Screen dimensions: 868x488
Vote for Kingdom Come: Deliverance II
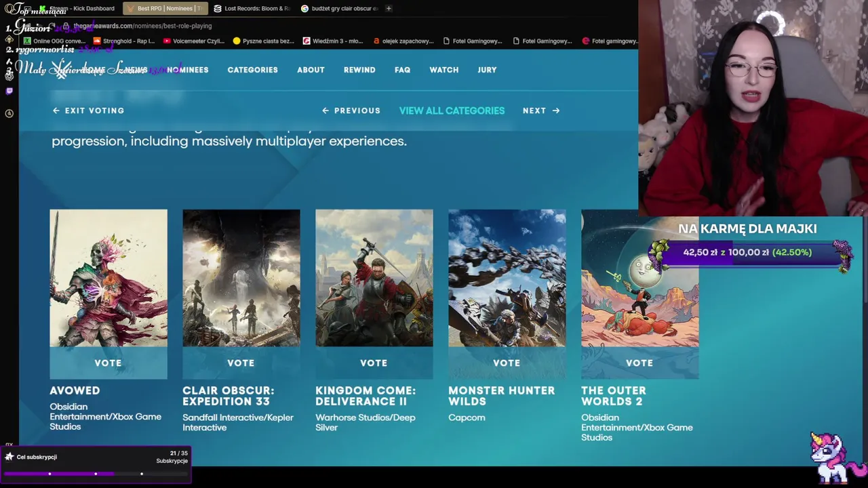tap(374, 363)
